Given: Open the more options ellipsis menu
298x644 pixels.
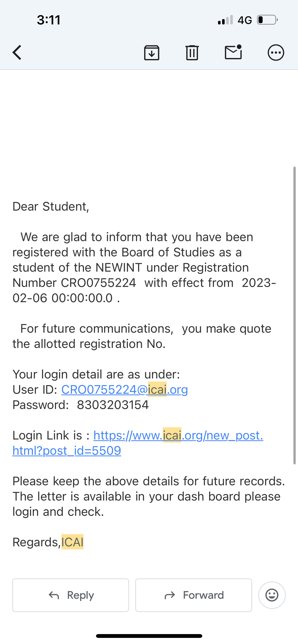Looking at the screenshot, I should [x=276, y=53].
